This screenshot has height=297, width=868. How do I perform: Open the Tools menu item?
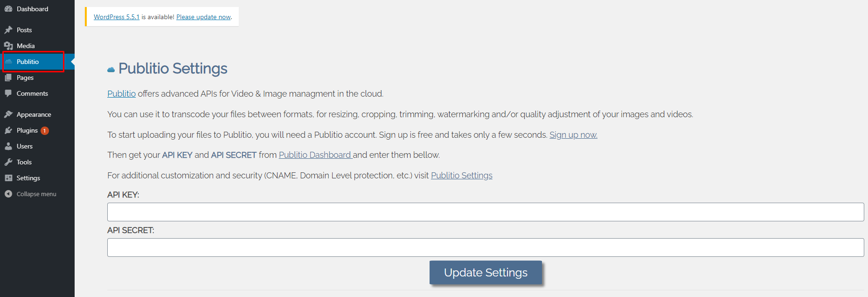(37, 162)
